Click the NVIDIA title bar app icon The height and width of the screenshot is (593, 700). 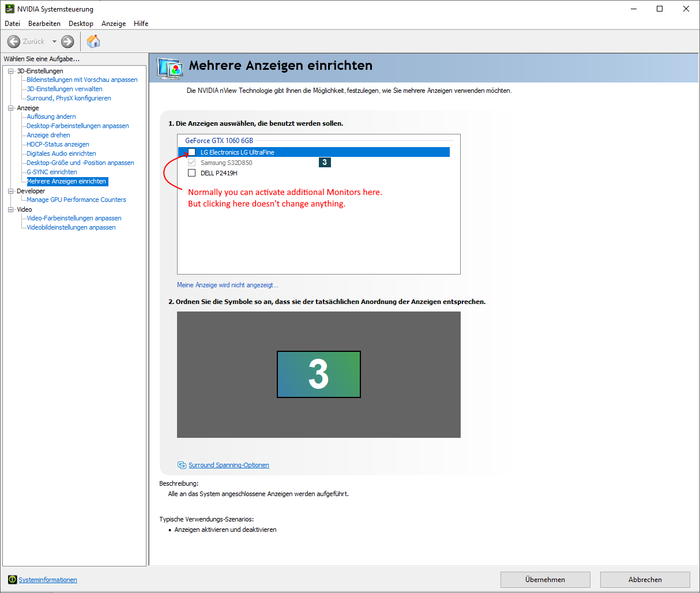[10, 9]
